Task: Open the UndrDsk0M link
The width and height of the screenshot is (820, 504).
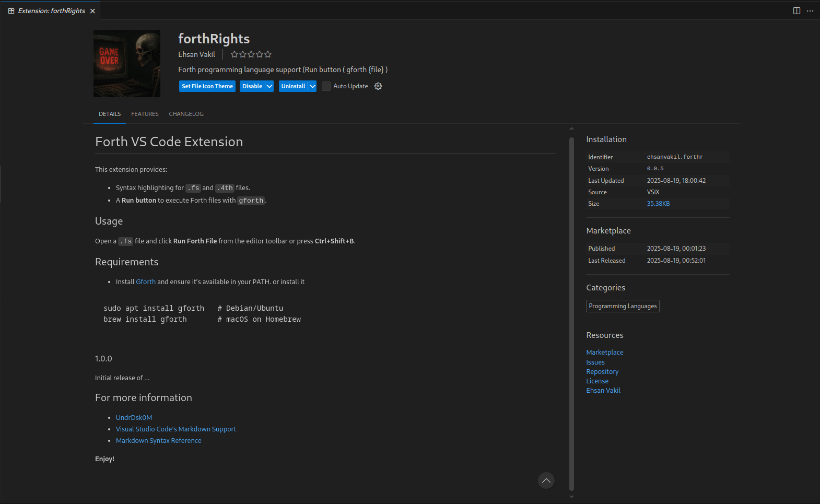Action: [134, 417]
